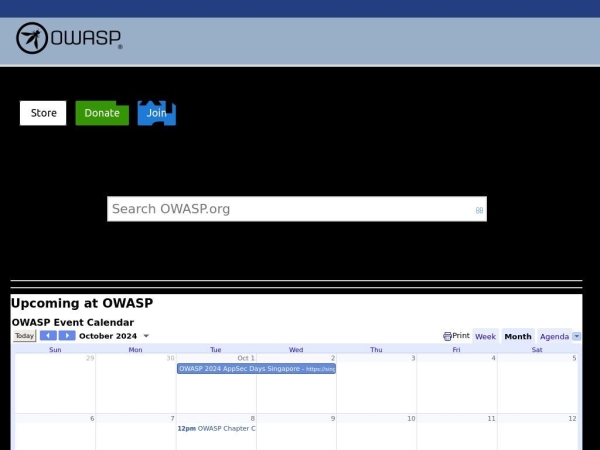Click the green Donate button
600x450 pixels.
click(102, 113)
